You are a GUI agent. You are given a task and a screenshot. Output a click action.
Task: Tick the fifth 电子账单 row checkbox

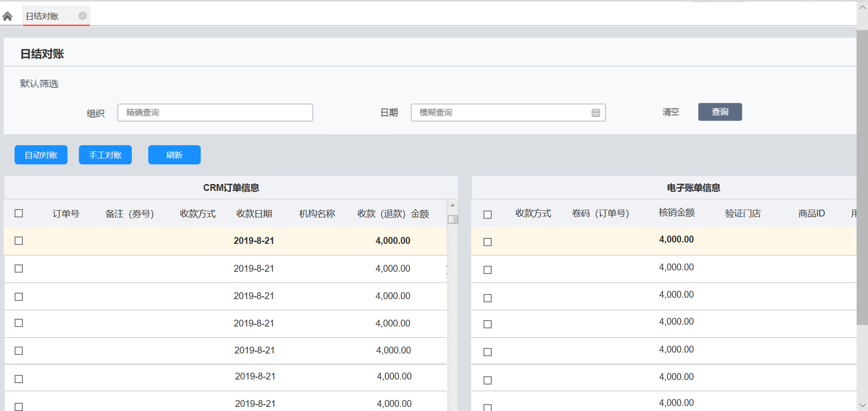pos(488,352)
